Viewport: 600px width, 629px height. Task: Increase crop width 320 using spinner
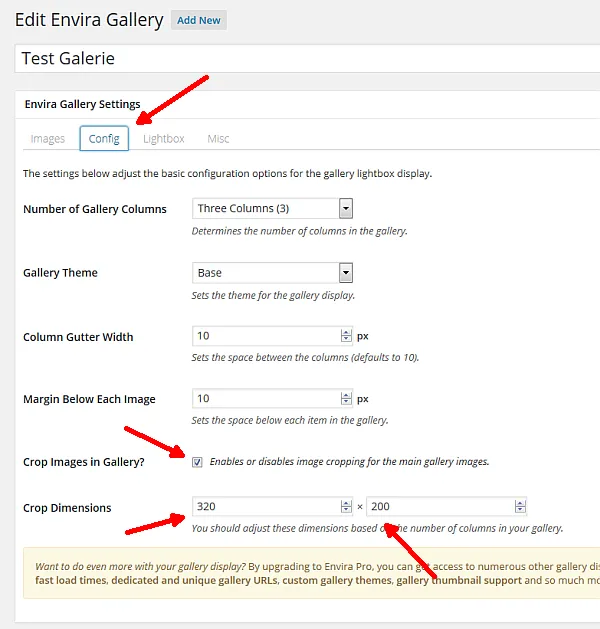(346, 503)
